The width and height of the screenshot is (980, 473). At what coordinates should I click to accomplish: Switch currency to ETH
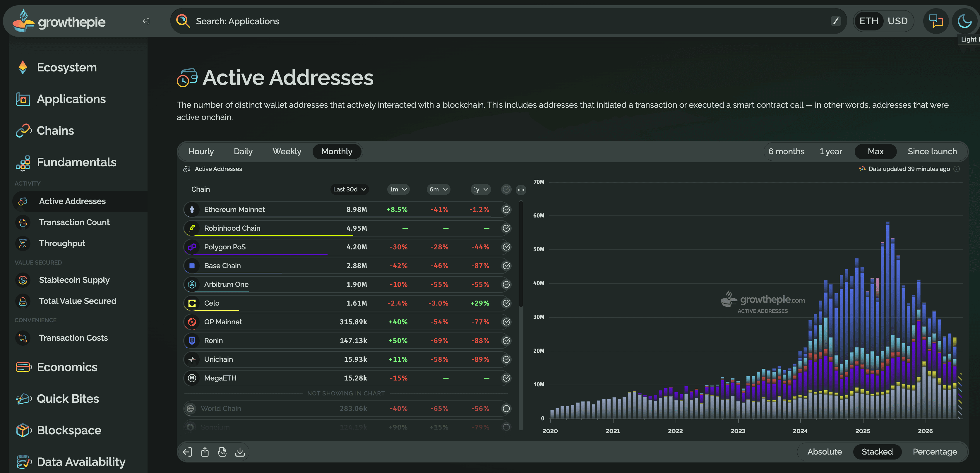[869, 21]
